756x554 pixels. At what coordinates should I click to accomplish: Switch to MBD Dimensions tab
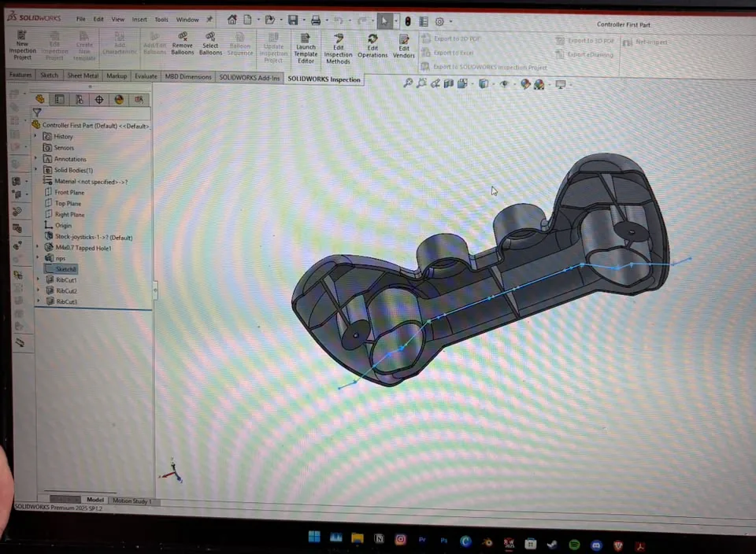(x=188, y=76)
